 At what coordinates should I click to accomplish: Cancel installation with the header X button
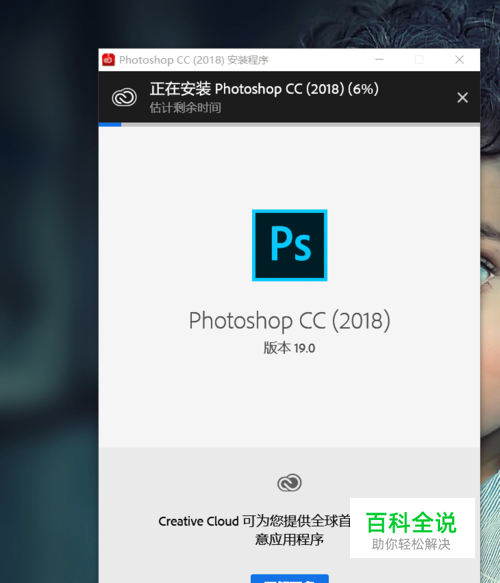(462, 98)
